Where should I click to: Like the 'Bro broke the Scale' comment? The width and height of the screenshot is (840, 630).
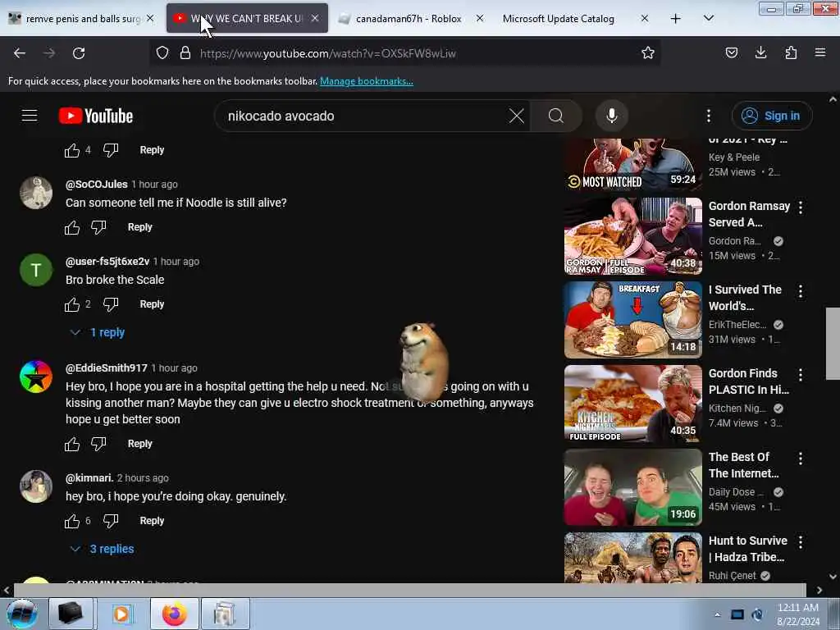[72, 305]
